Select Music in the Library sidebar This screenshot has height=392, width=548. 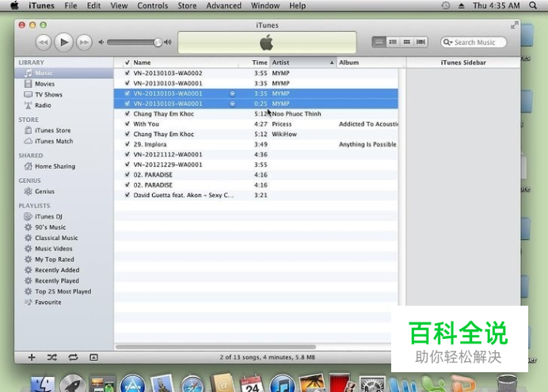click(64, 73)
